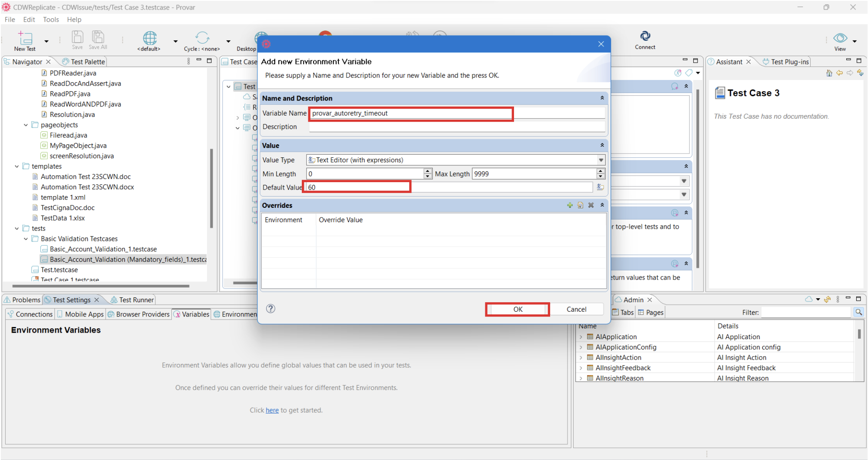The height and width of the screenshot is (460, 868).
Task: Click the here link under Environment Variables
Action: [x=272, y=410]
